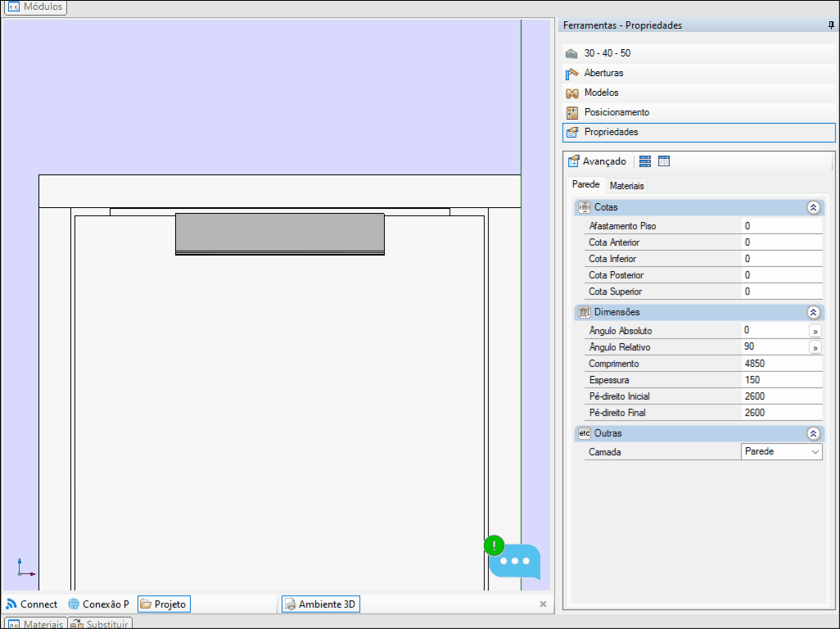Switch to categorized list view icon

(x=645, y=161)
